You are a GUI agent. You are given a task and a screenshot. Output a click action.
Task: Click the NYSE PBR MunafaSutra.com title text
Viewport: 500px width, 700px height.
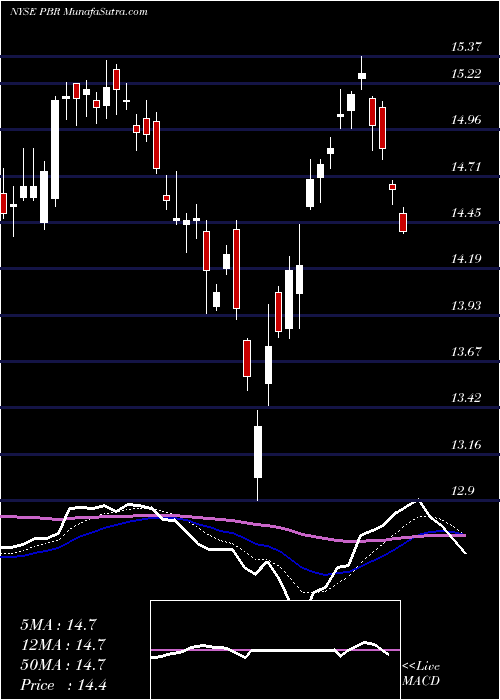[x=79, y=12]
